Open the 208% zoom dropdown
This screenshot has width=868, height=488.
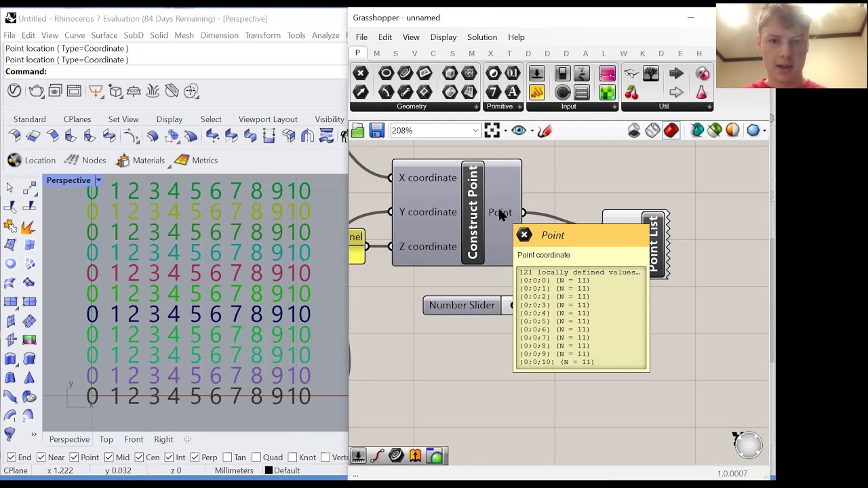(475, 130)
